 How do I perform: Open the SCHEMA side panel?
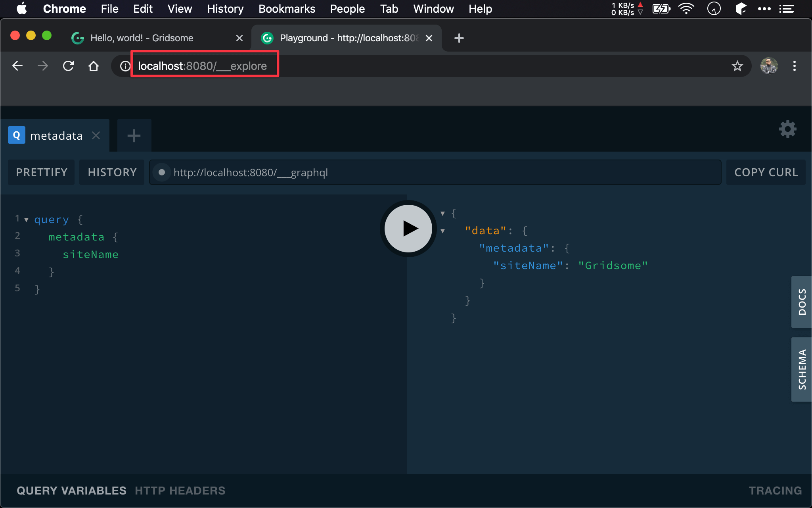pyautogui.click(x=802, y=369)
